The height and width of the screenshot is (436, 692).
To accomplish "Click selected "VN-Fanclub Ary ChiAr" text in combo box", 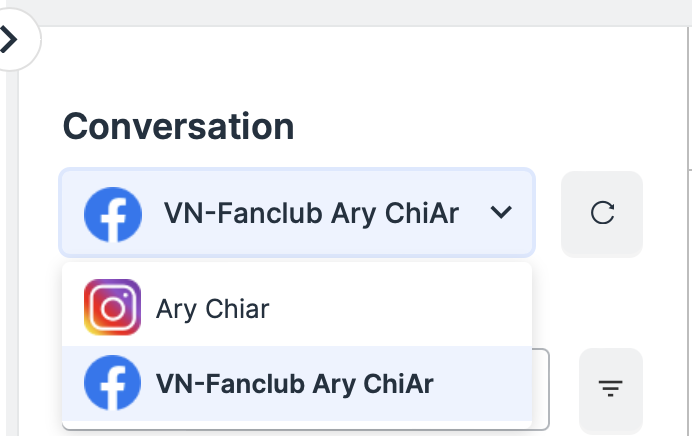I will point(311,213).
